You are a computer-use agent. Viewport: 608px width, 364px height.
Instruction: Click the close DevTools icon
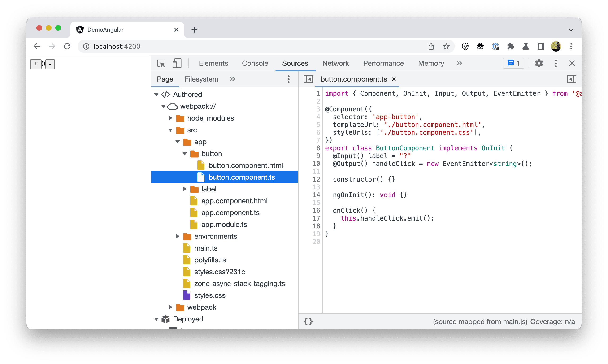click(x=572, y=63)
